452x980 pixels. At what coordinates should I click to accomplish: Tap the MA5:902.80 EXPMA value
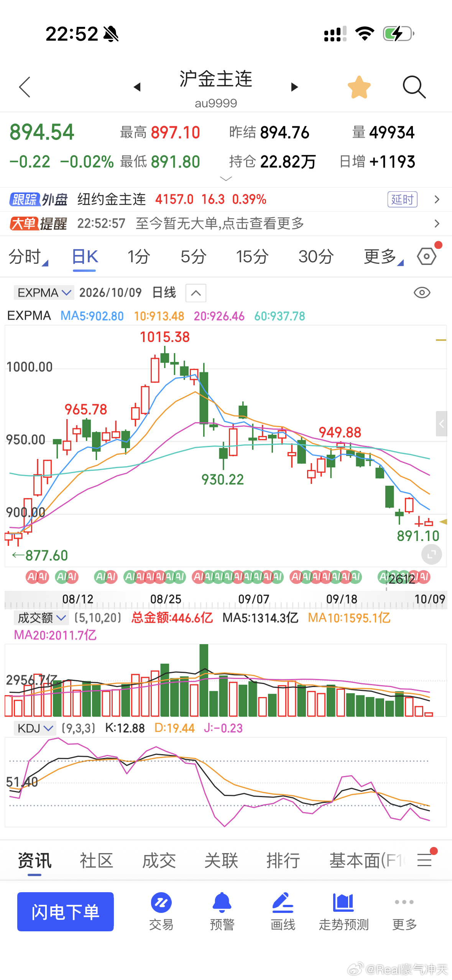(x=92, y=316)
